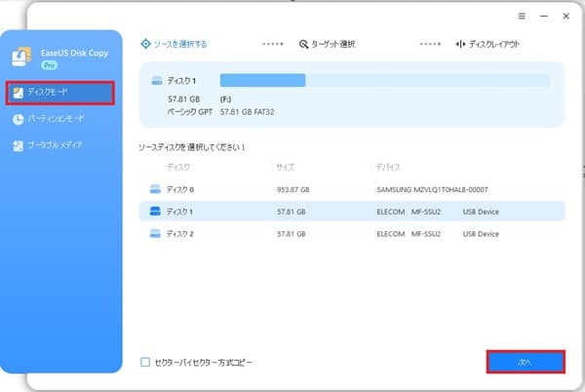
Task: Click USB Device label in Disk 2 row
Action: click(481, 234)
